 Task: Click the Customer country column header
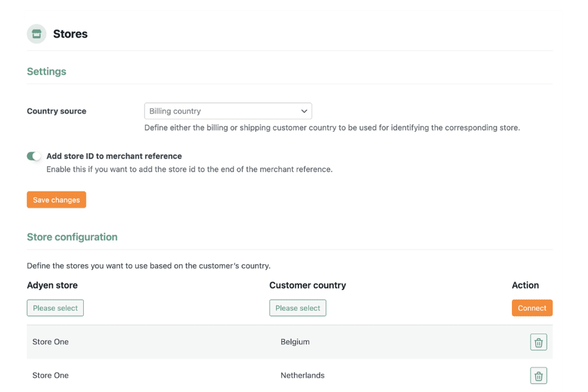coord(308,285)
